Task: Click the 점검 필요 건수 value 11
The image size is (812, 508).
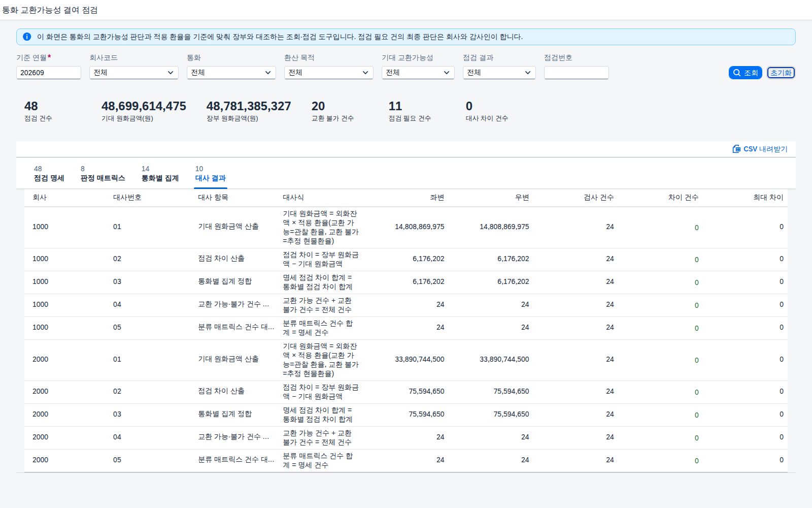Action: coord(395,106)
